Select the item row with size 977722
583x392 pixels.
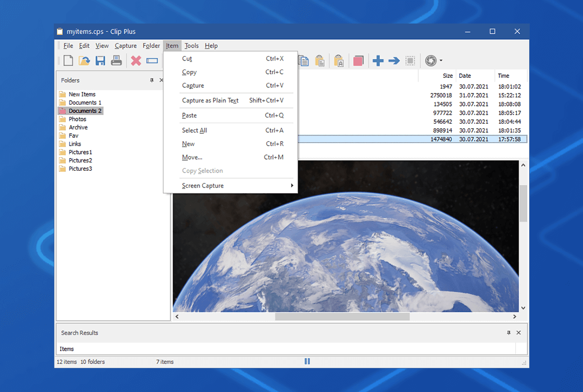[413, 113]
